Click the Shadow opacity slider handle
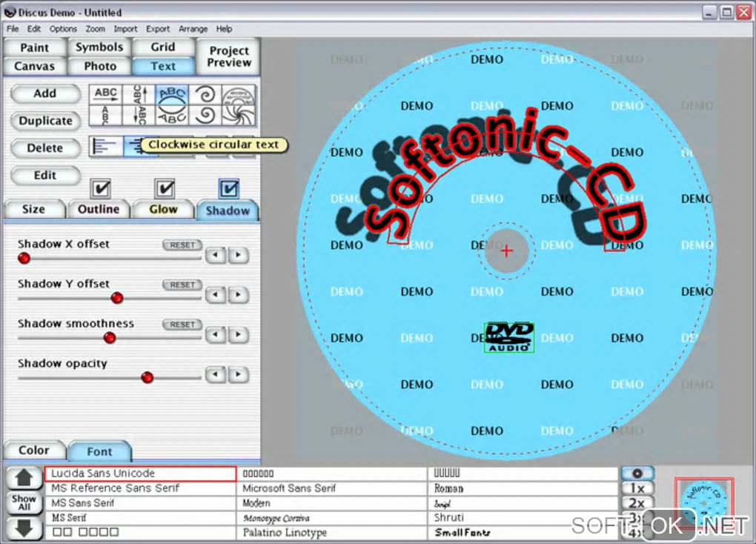 147,377
